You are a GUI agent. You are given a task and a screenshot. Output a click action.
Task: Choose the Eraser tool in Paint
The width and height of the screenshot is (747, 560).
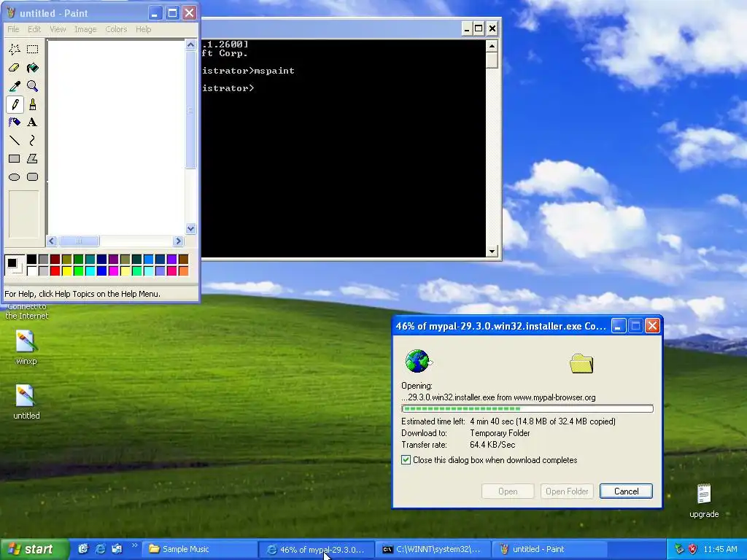pyautogui.click(x=15, y=68)
